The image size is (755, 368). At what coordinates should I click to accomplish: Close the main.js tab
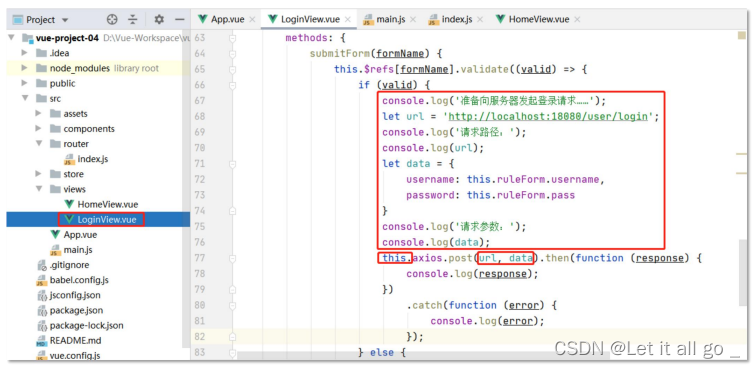(413, 20)
